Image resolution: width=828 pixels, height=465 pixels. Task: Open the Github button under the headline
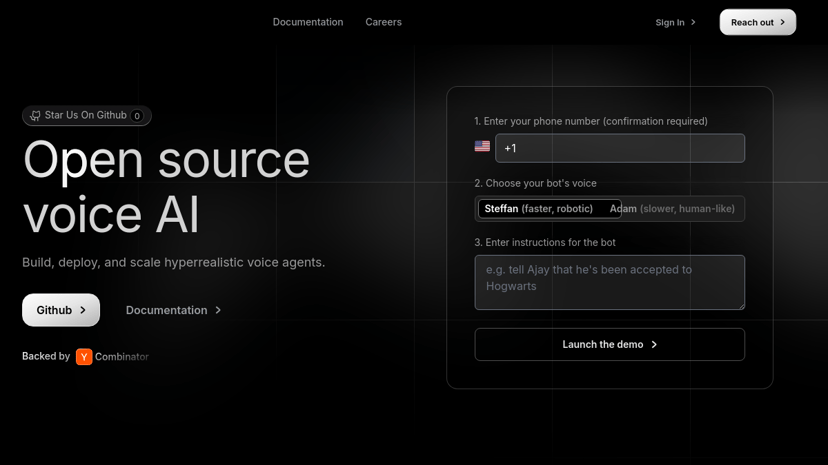tap(61, 310)
